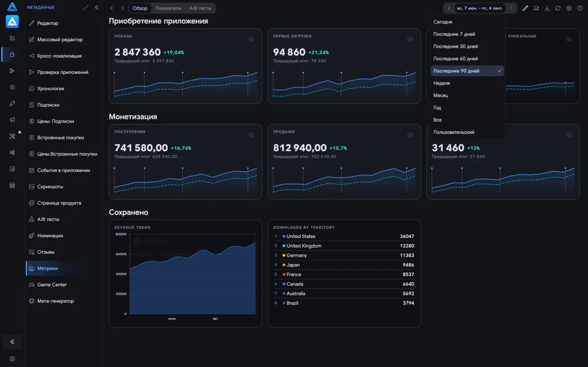The height and width of the screenshot is (367, 588).
Task: Choose Месяц in the date list
Action: pyautogui.click(x=468, y=96)
